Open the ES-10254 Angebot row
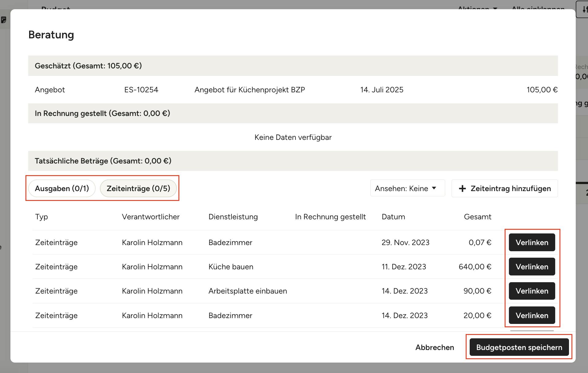 [141, 90]
